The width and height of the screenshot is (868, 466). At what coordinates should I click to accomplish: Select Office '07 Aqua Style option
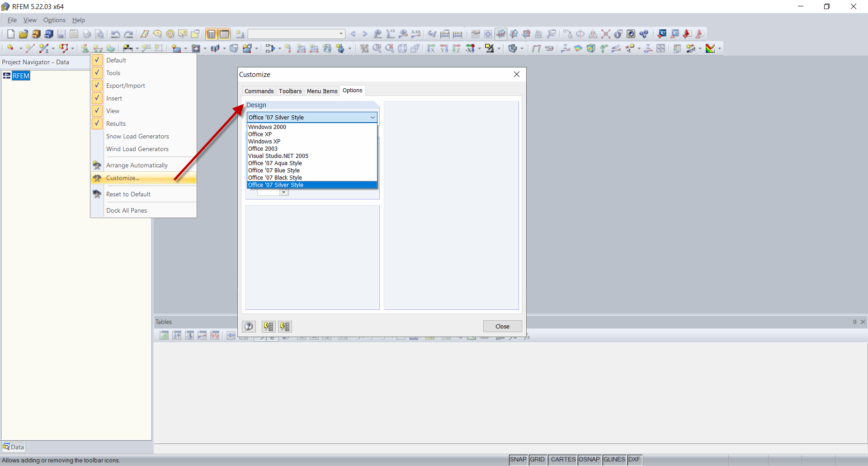pos(312,163)
